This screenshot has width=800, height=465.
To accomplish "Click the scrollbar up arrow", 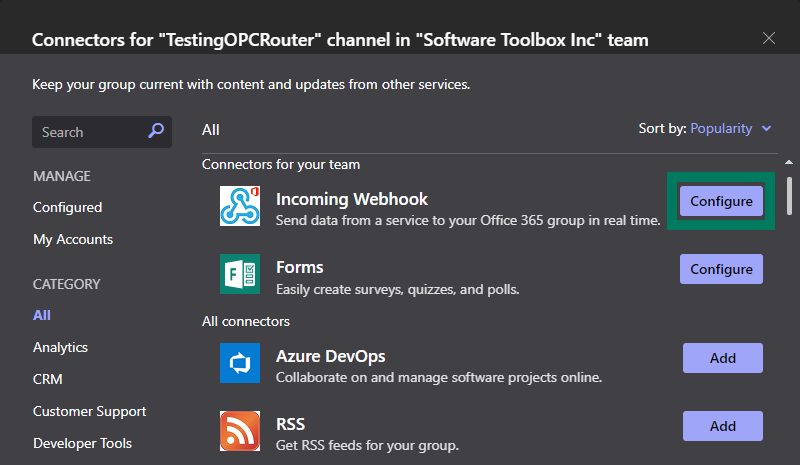I will pos(789,162).
